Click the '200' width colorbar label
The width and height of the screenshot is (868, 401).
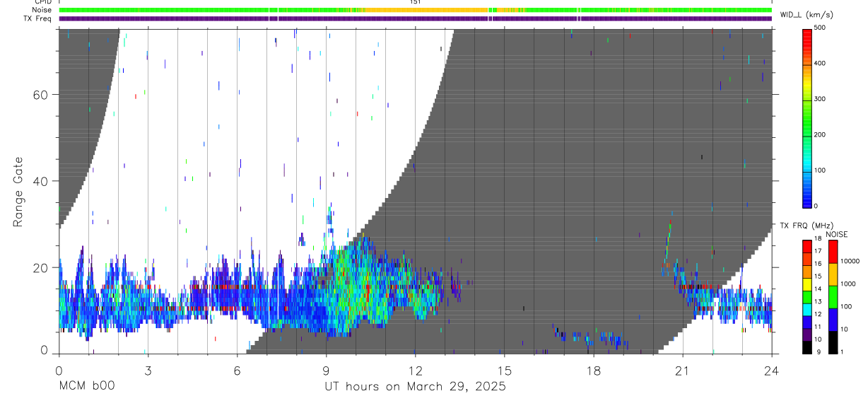[x=821, y=135]
